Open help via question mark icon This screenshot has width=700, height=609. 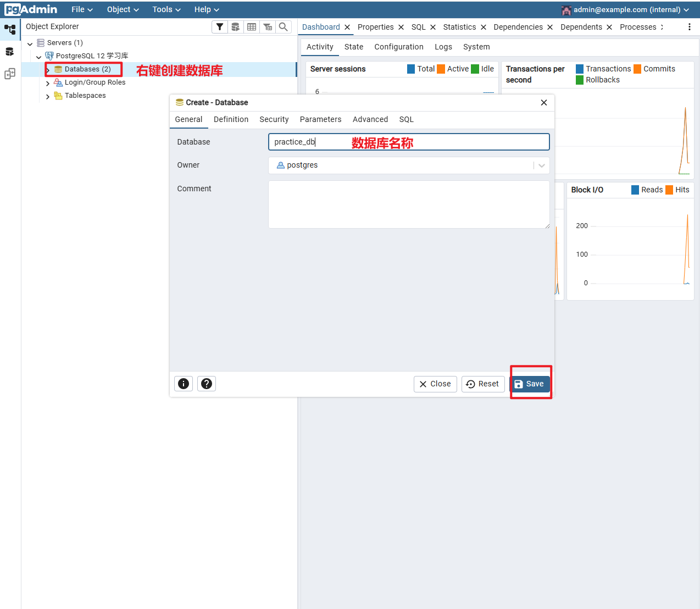pyautogui.click(x=207, y=384)
